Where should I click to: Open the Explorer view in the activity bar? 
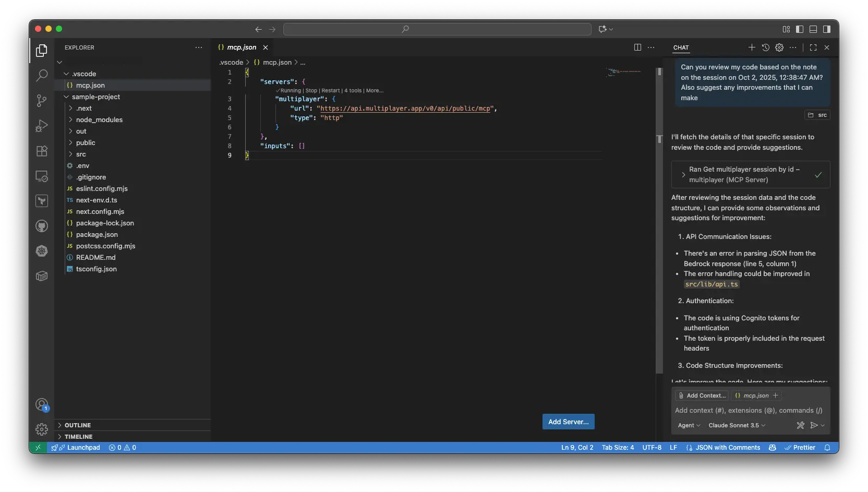[41, 50]
